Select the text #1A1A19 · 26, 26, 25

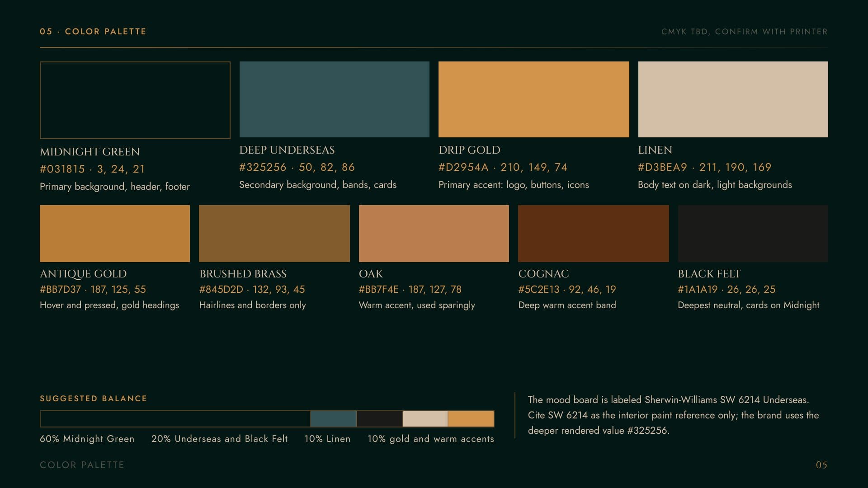tap(726, 289)
